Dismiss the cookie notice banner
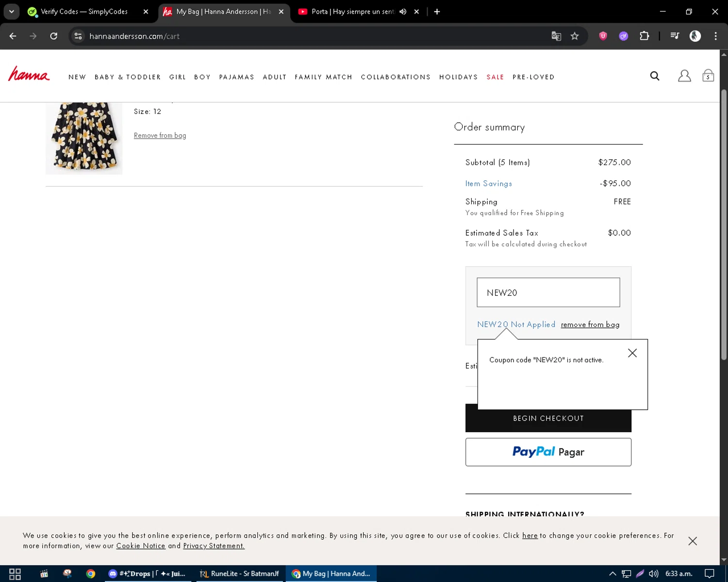The height and width of the screenshot is (582, 728). tap(693, 541)
